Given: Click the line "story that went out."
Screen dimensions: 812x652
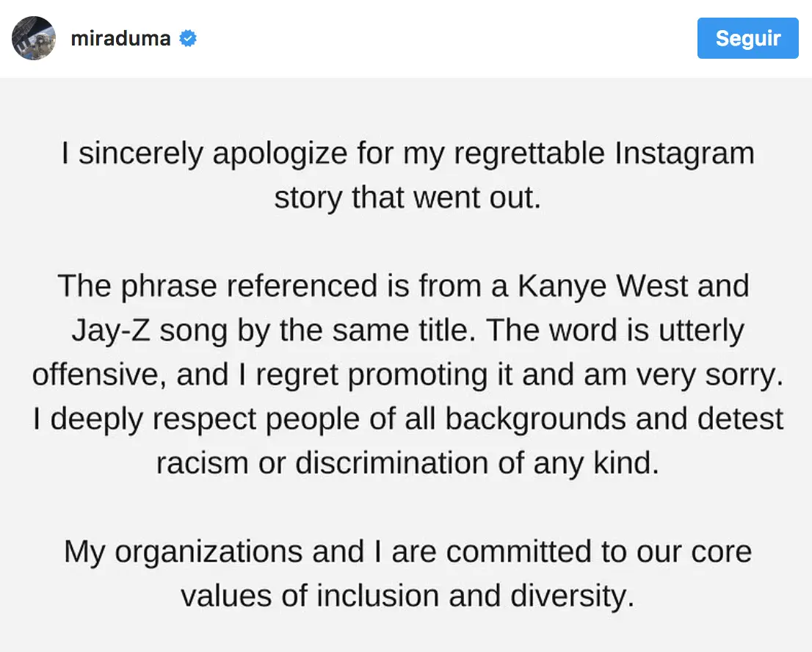Looking at the screenshot, I should (407, 198).
